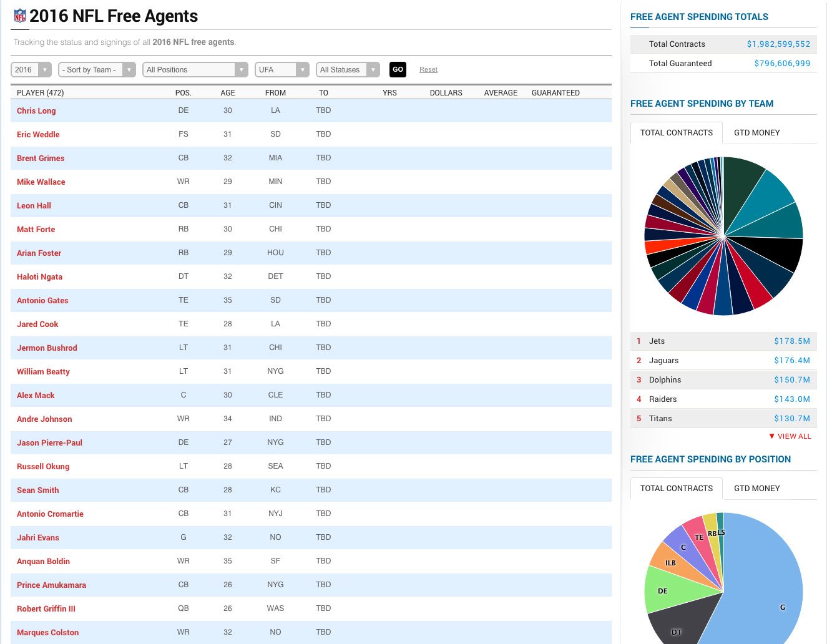Open Antonio Cromartie player link
Viewport: 827px width, 644px height.
pyautogui.click(x=50, y=514)
